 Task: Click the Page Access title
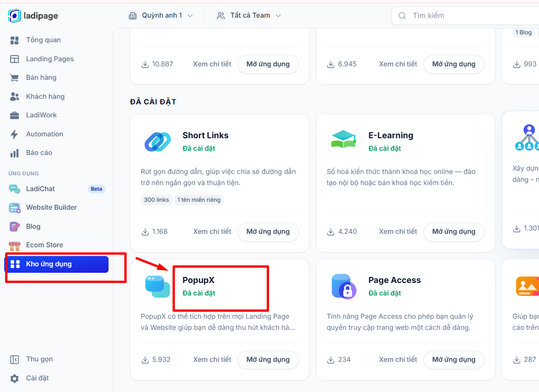click(395, 280)
